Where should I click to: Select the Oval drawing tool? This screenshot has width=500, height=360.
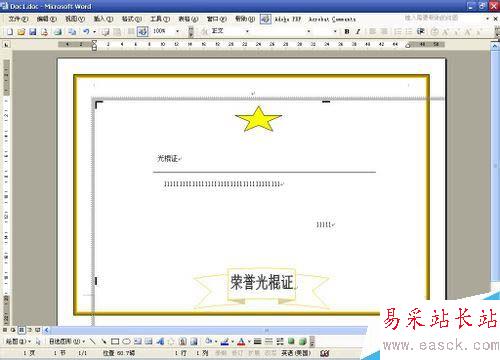point(126,341)
